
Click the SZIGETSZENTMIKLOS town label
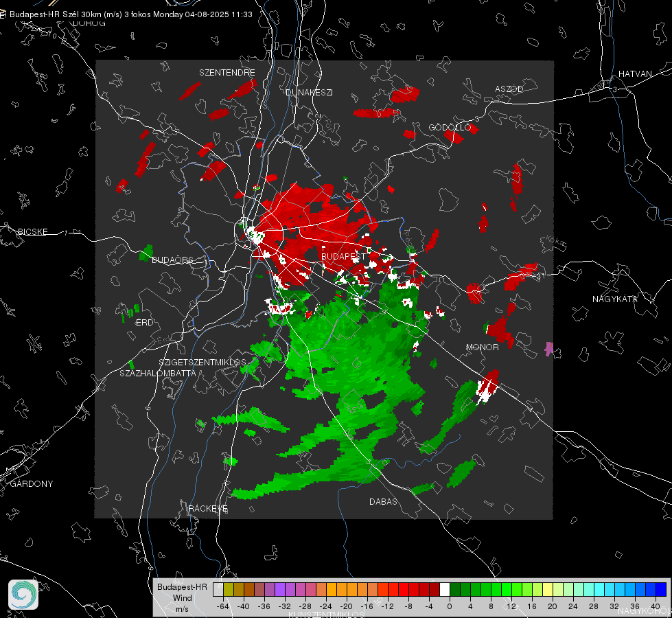pos(202,362)
